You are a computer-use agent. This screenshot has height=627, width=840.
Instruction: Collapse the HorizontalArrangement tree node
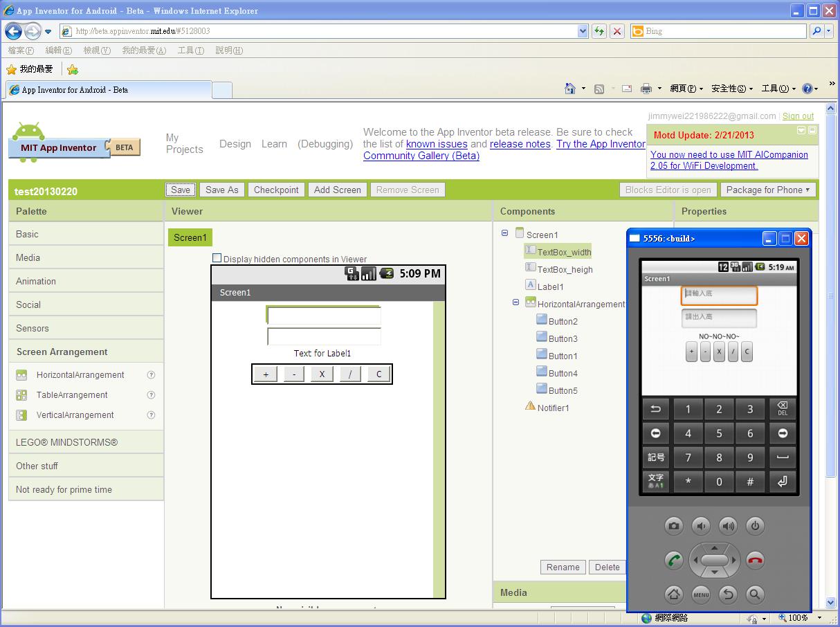tap(516, 302)
